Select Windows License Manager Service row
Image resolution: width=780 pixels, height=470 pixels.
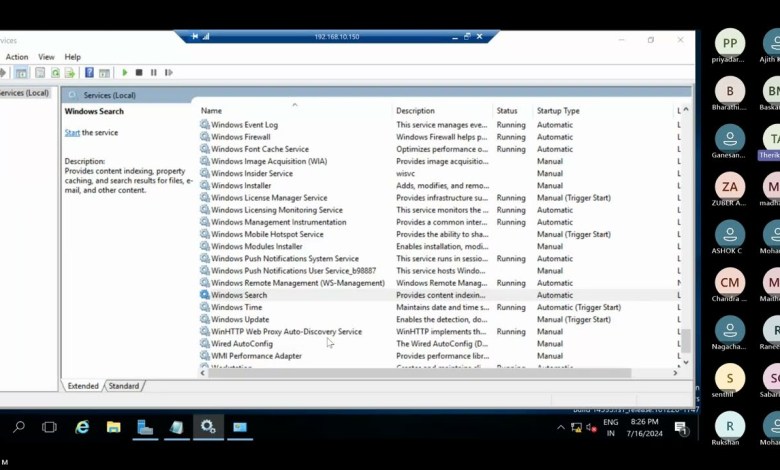(438, 197)
